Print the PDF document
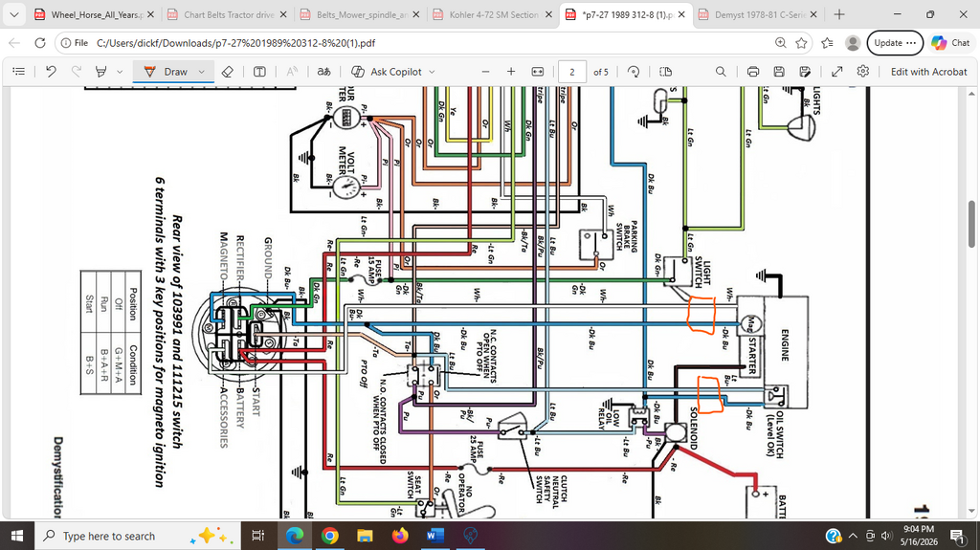The width and height of the screenshot is (980, 550). tap(753, 72)
